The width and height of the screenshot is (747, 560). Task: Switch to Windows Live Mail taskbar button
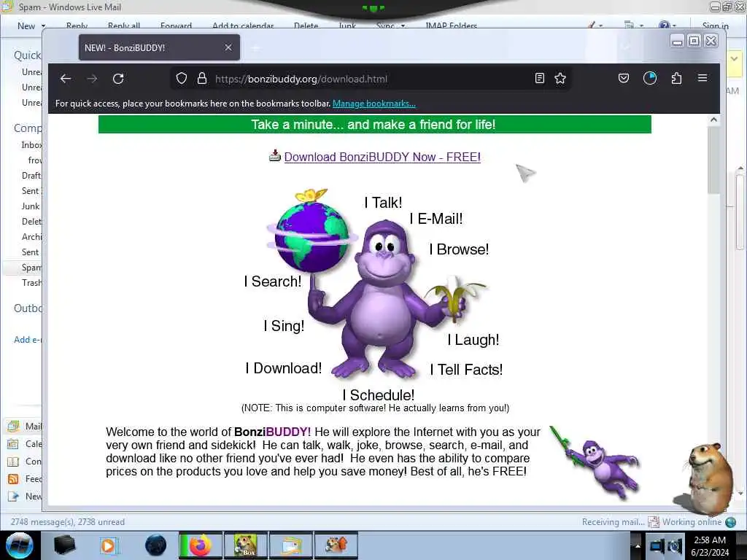pos(291,545)
